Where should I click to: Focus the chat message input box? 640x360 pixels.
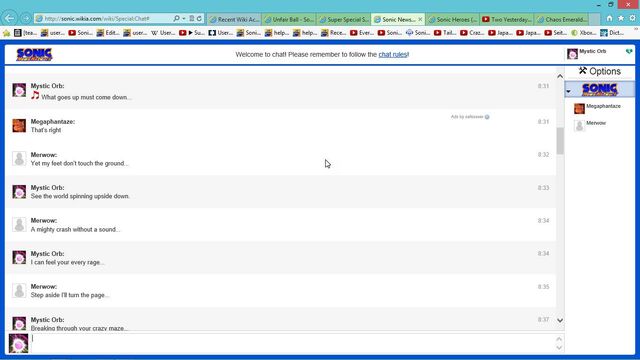(293, 343)
